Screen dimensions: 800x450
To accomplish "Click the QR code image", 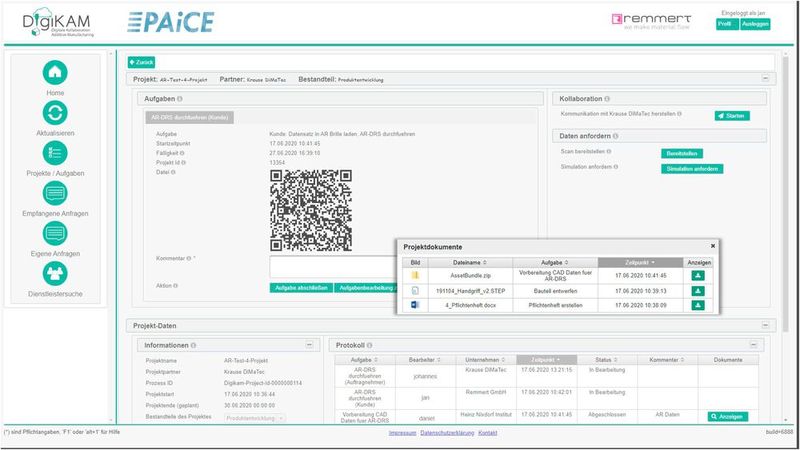I will [311, 211].
